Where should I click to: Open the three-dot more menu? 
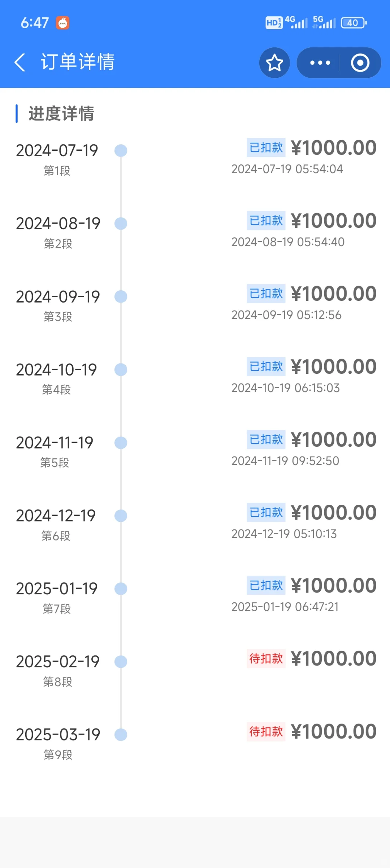pos(320,63)
